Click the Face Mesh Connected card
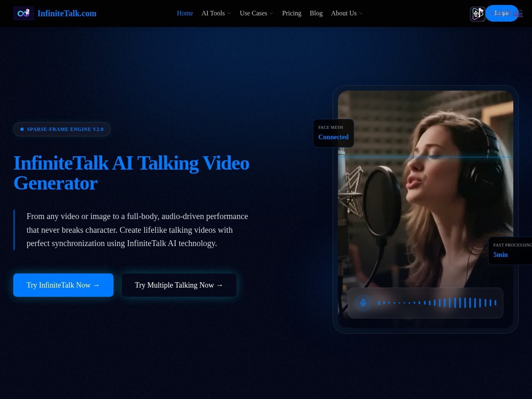 coord(333,133)
